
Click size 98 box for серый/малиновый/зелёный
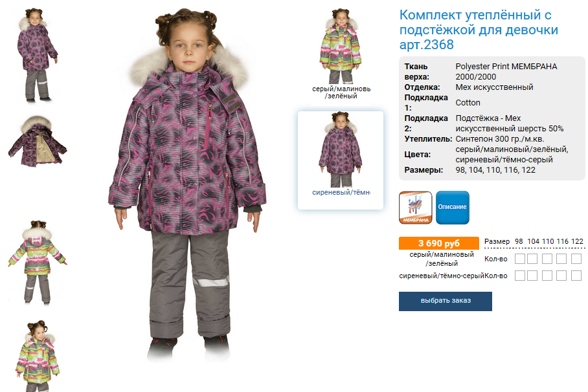[x=520, y=259]
